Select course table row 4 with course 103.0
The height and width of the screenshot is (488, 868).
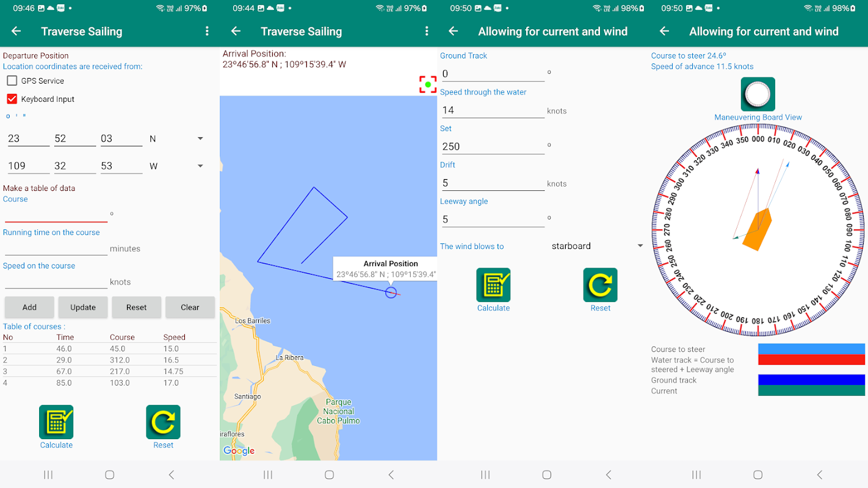point(109,382)
